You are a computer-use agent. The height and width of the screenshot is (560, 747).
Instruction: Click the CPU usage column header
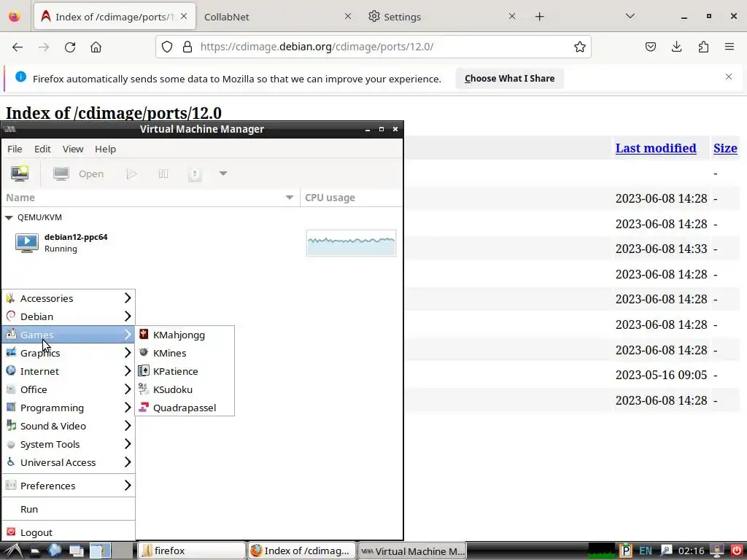(x=351, y=198)
